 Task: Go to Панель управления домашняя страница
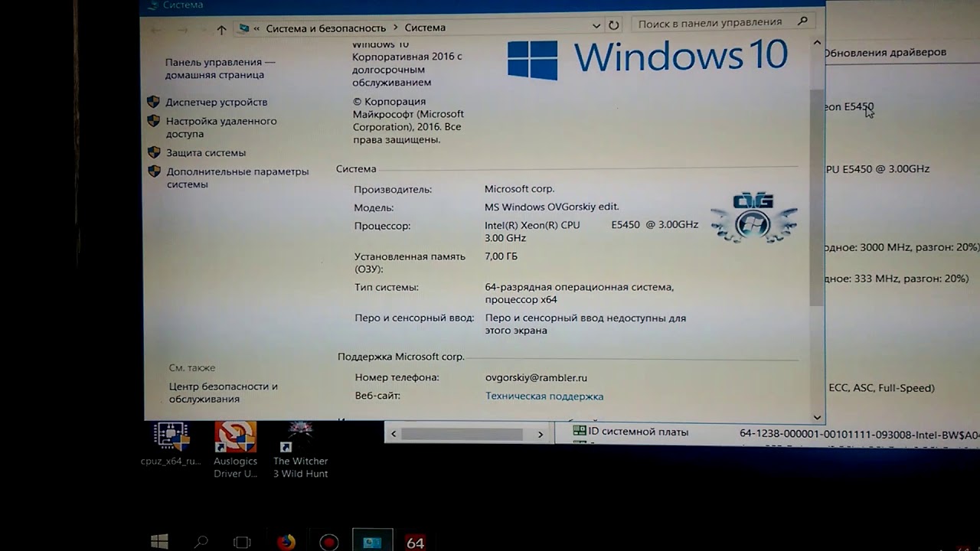tap(220, 68)
